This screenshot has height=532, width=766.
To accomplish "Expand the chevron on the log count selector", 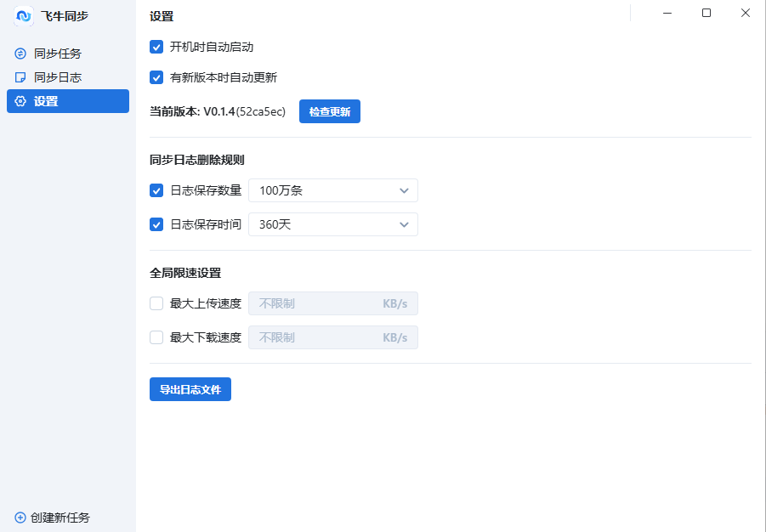I will tap(404, 190).
